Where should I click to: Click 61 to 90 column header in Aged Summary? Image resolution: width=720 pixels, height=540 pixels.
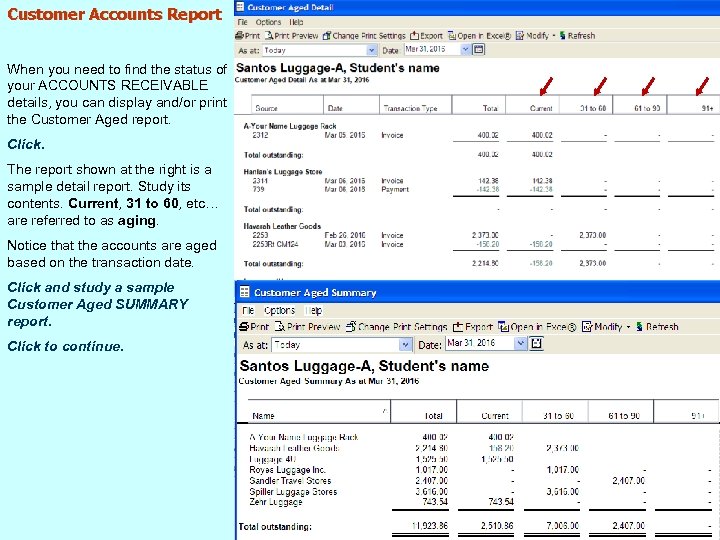pos(621,411)
